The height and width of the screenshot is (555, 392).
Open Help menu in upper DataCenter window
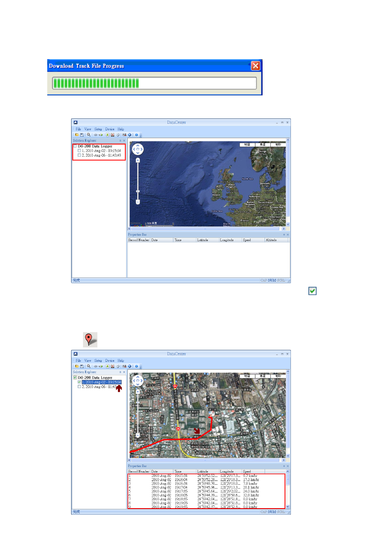point(121,129)
